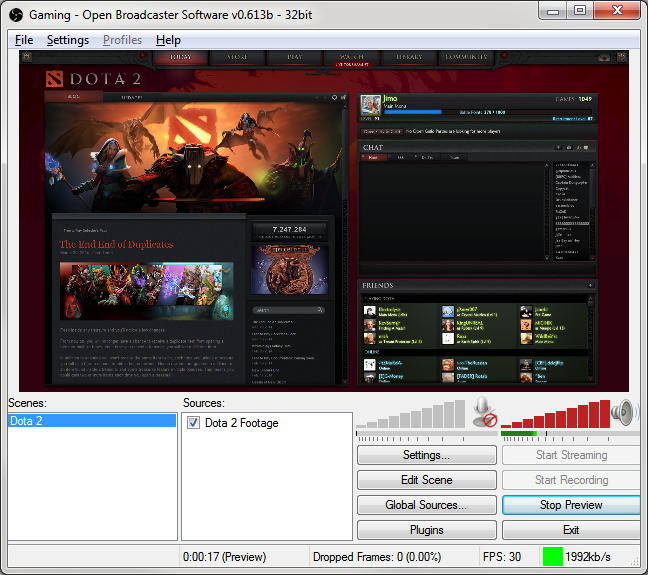Click the Scenes: label
The width and height of the screenshot is (648, 575).
click(x=27, y=403)
